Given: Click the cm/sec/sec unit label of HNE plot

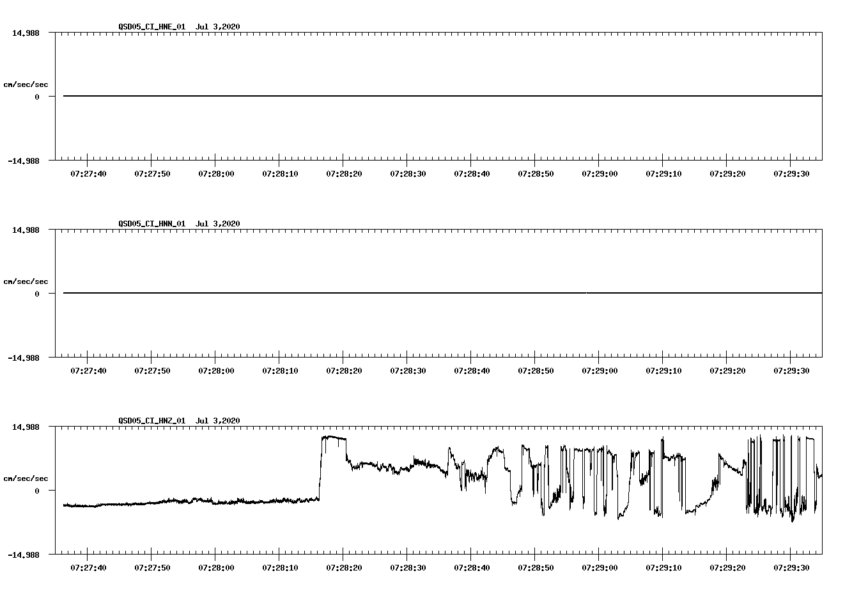Looking at the screenshot, I should 26,84.
